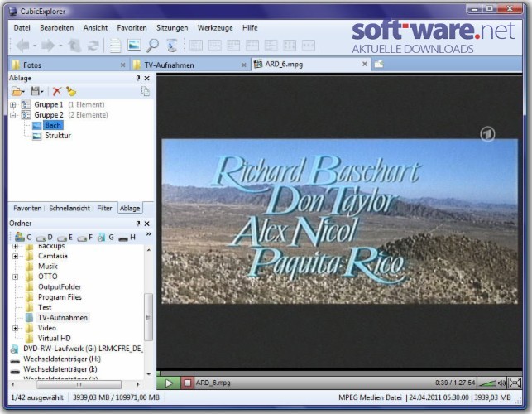Select the second view-mode grid icon
The height and width of the screenshot is (414, 532).
pyautogui.click(x=215, y=46)
